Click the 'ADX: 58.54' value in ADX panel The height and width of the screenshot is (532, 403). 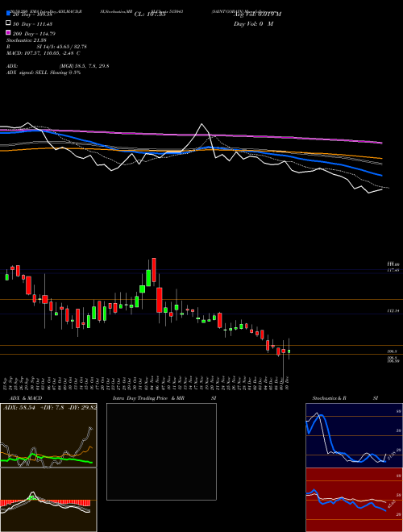pos(19,407)
